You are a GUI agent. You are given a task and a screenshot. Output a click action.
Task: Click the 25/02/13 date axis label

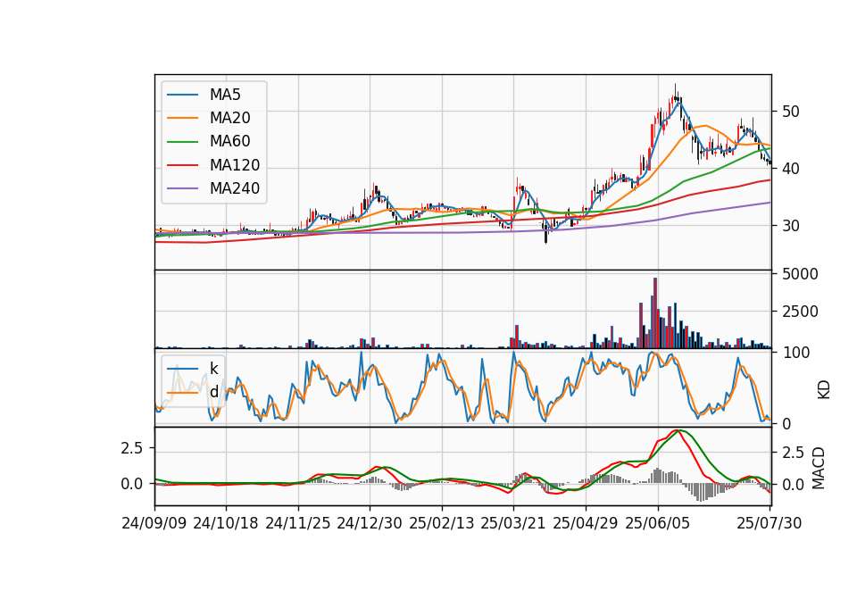click(x=442, y=523)
